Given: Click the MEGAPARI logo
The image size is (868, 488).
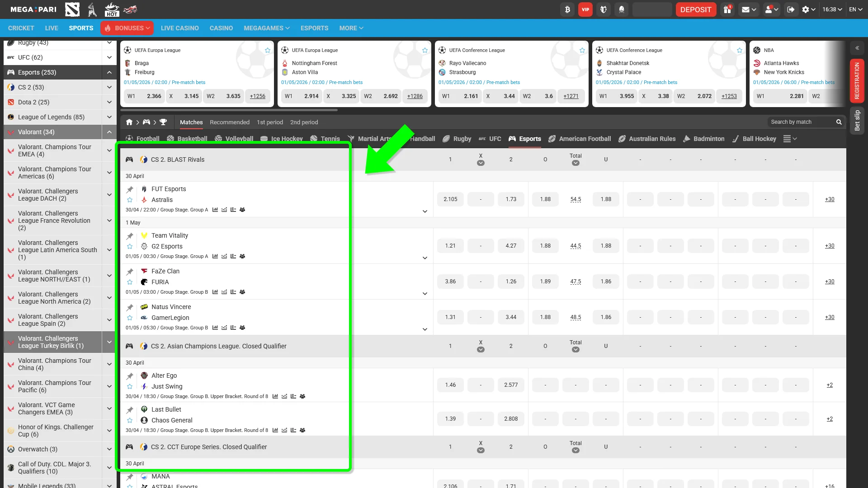Looking at the screenshot, I should click(x=33, y=9).
